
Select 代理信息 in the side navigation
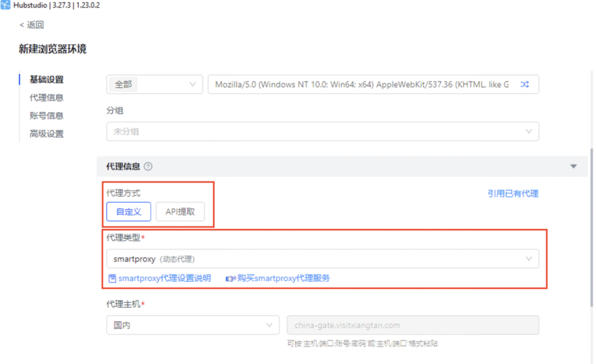(47, 98)
